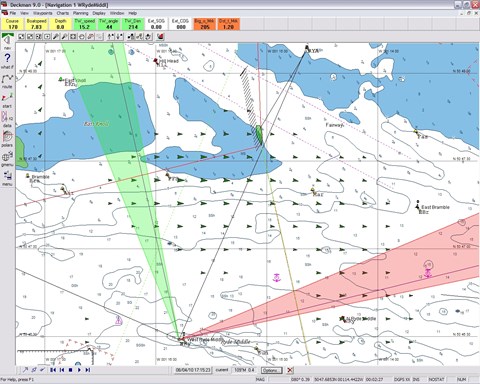This screenshot has height=384, width=480.
Task: Click the red flag toolbar icon
Action: click(160, 36)
